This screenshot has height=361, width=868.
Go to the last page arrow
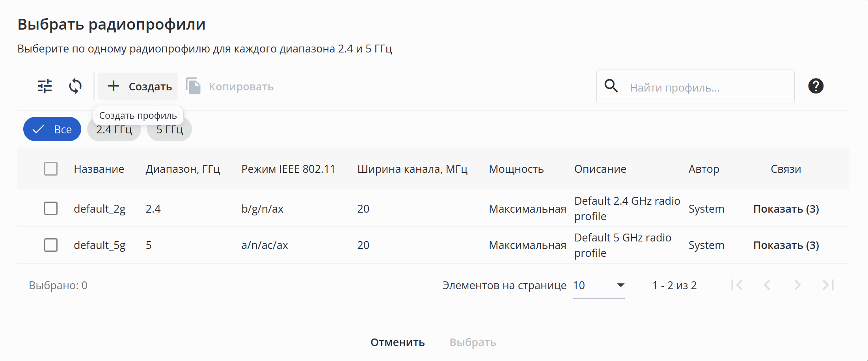pyautogui.click(x=828, y=285)
